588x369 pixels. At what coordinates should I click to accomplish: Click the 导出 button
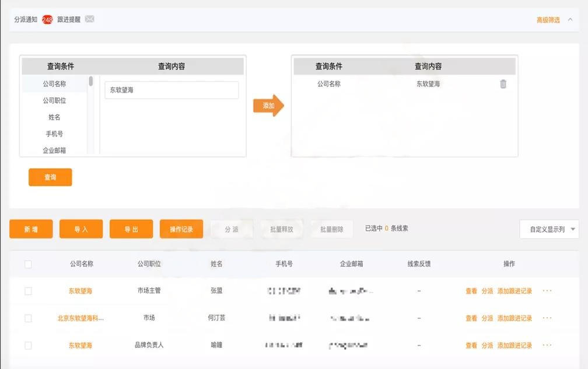tap(131, 229)
